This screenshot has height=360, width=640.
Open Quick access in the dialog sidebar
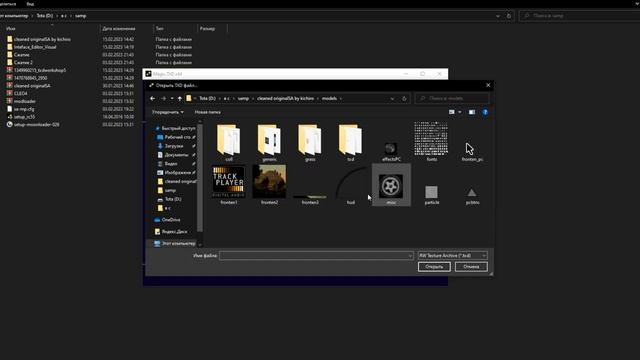[x=175, y=128]
